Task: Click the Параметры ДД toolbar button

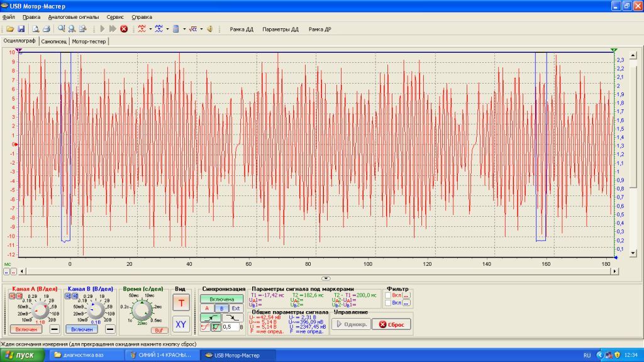Action: [x=280, y=29]
